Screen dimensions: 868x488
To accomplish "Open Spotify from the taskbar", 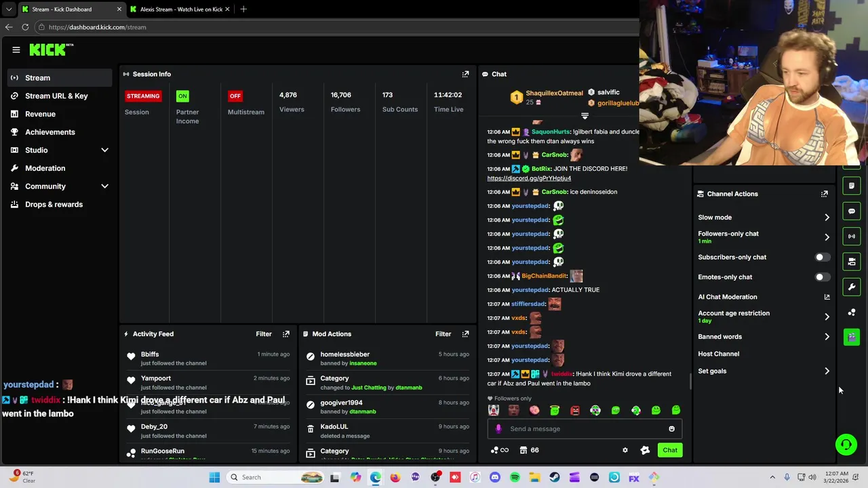I will pos(515,477).
